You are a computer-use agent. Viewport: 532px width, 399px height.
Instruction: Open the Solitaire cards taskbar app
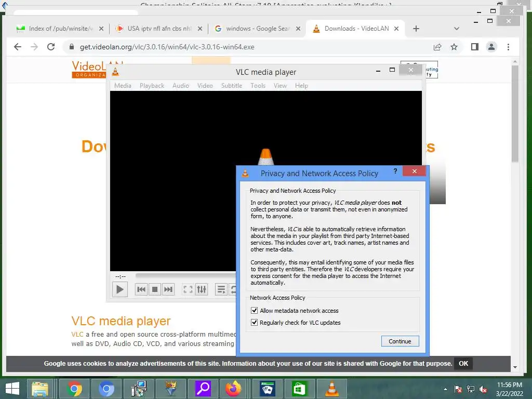point(268,389)
